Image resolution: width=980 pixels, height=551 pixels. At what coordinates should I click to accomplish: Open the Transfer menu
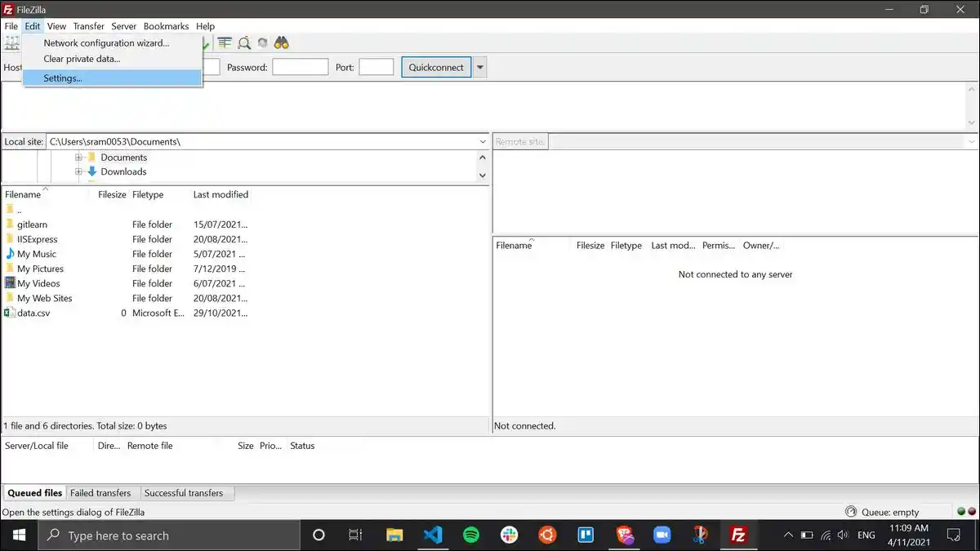(x=88, y=26)
